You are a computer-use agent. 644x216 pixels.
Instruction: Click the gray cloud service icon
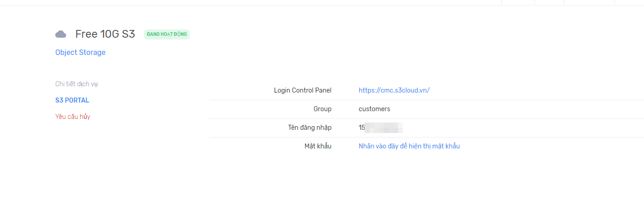click(61, 34)
